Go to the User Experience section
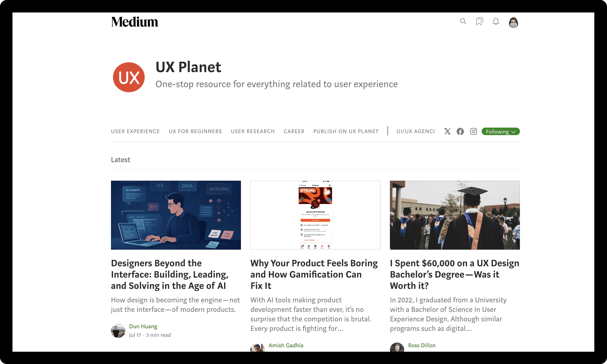The image size is (607, 364). click(135, 131)
